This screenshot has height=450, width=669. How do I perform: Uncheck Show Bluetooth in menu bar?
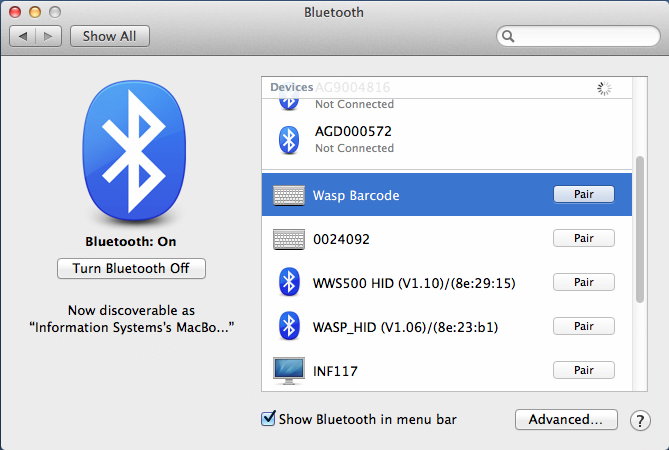pyautogui.click(x=268, y=418)
